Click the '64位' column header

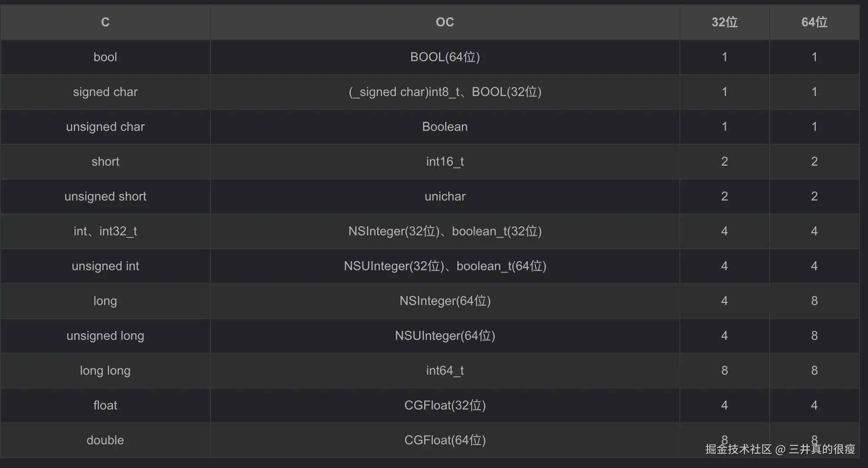click(814, 22)
